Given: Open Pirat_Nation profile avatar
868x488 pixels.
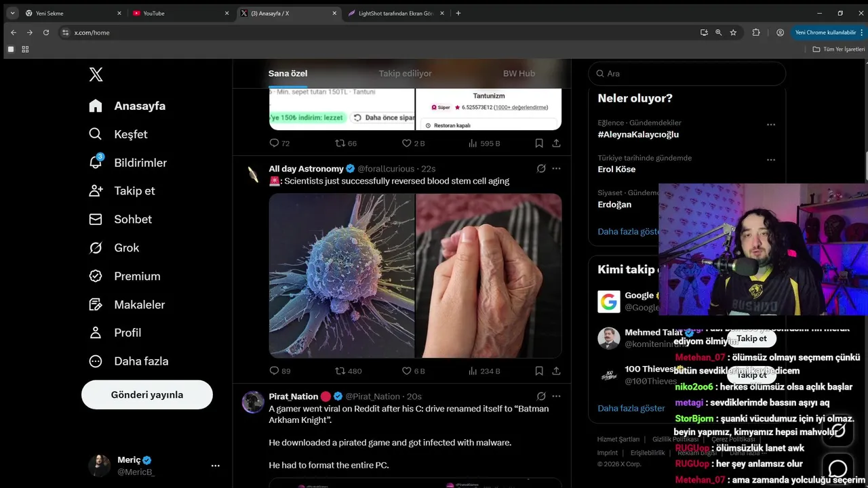Looking at the screenshot, I should 253,402.
